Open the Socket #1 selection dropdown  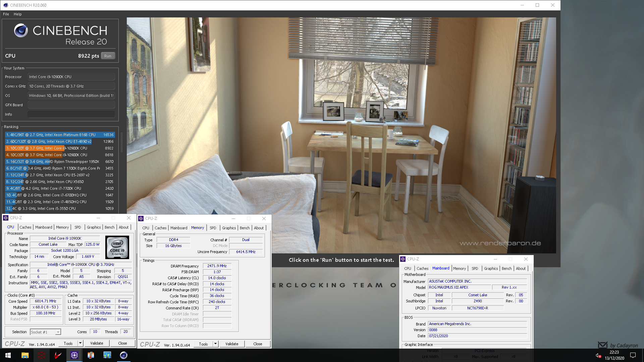pos(58,332)
